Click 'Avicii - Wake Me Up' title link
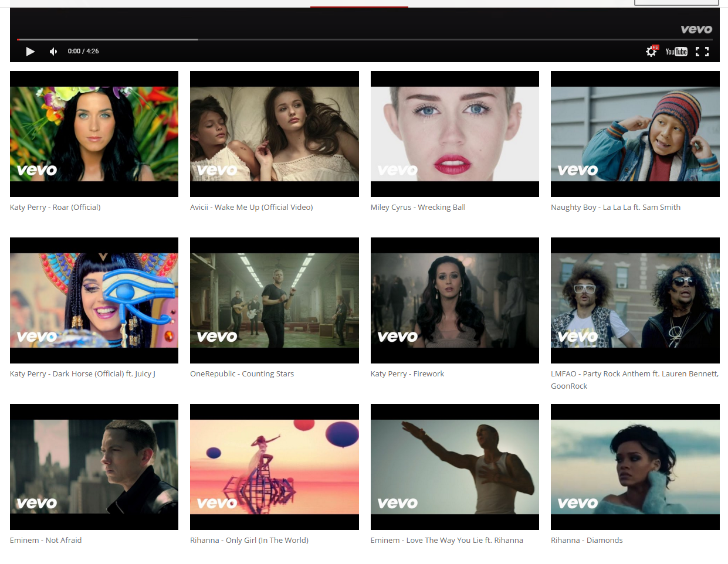The width and height of the screenshot is (728, 564). point(252,207)
